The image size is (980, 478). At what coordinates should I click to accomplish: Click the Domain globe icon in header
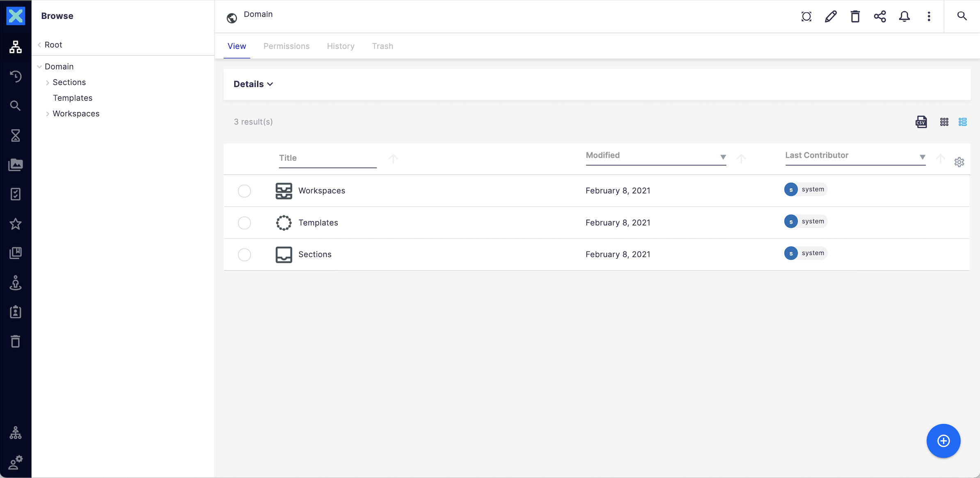coord(232,18)
